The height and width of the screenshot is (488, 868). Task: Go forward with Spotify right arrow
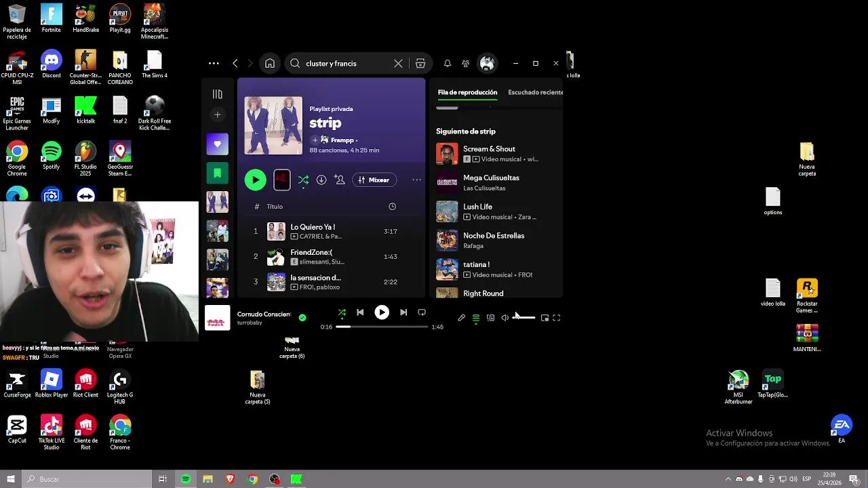pyautogui.click(x=250, y=63)
